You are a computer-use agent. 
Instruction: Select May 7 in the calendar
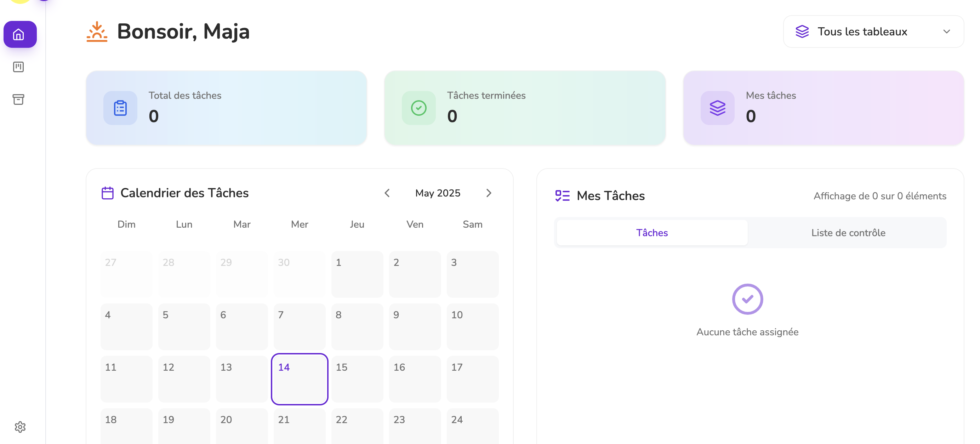(x=300, y=327)
